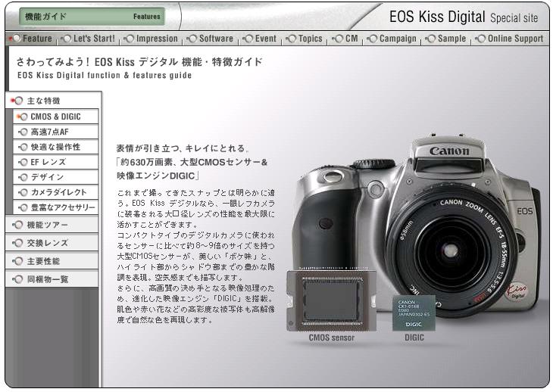The height and width of the screenshot is (392, 553).
Task: Click the bullet icon beside Software tab
Action: tap(192, 39)
